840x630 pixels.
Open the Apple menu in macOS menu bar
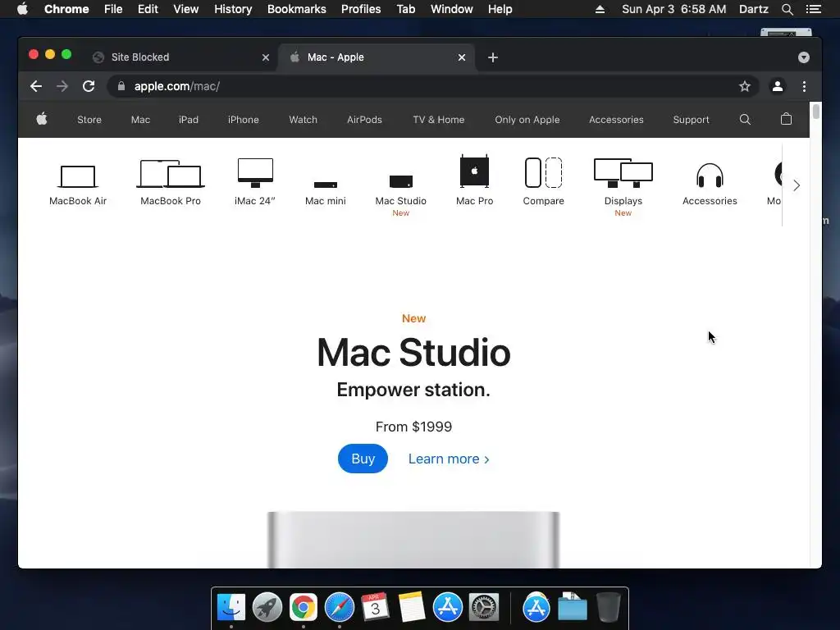22,9
